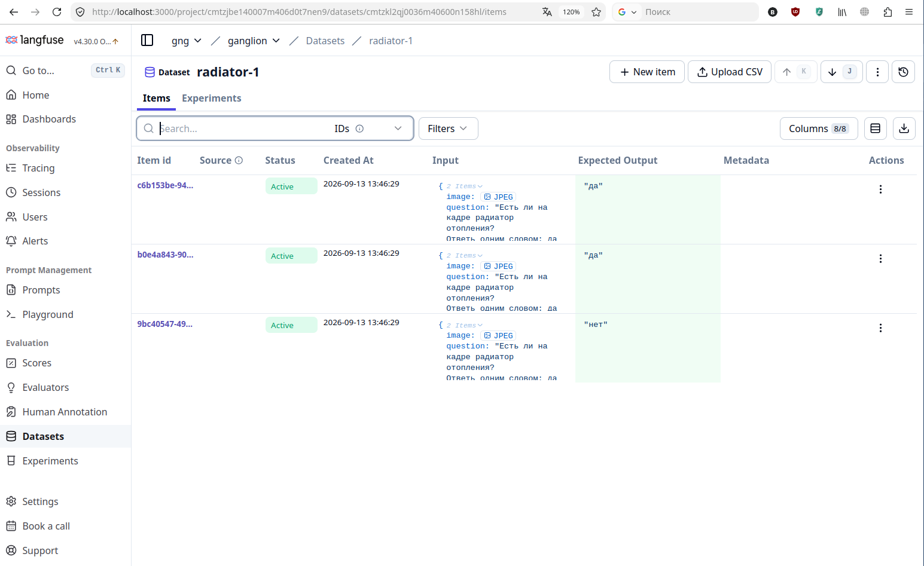Open Sessions in the sidebar
The height and width of the screenshot is (566, 924).
point(65,192)
